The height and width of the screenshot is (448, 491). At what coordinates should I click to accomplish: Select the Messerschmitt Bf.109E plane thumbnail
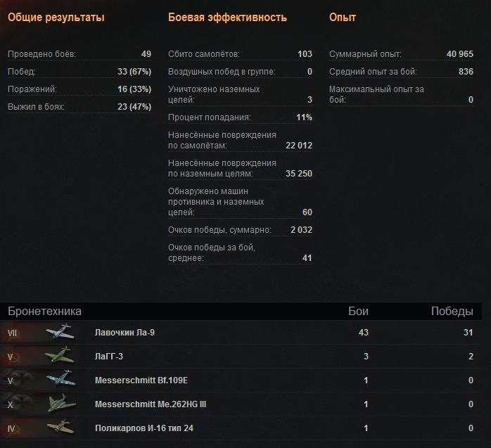[60, 379]
